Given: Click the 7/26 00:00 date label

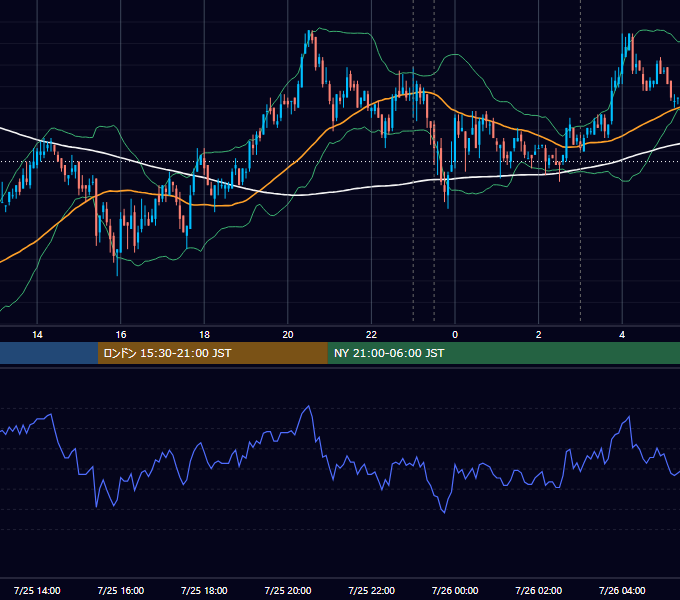Looking at the screenshot, I should [455, 590].
